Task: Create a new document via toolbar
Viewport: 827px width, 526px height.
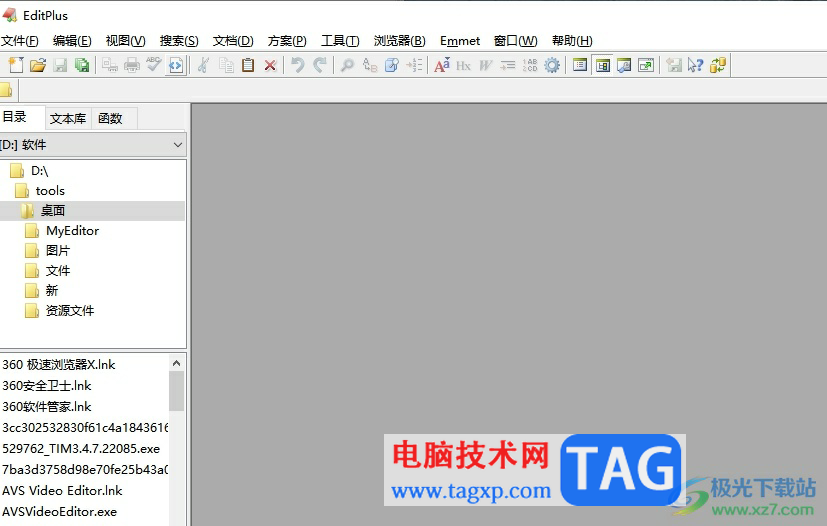Action: click(x=16, y=65)
